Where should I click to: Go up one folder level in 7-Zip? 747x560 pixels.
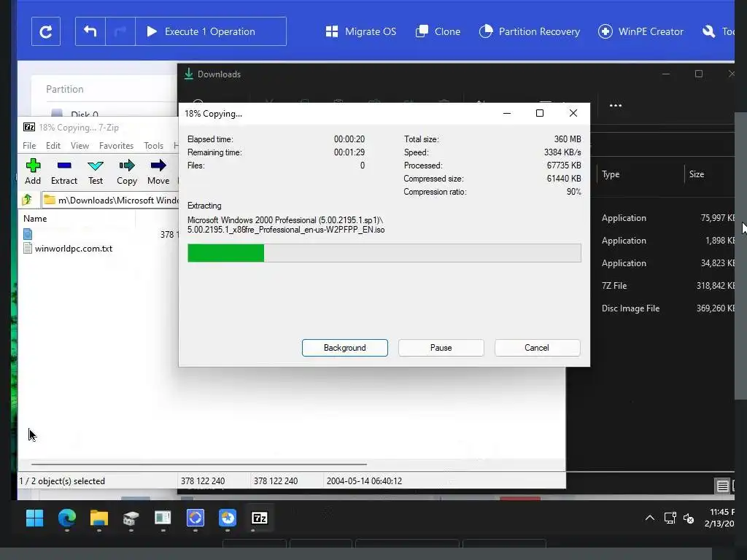coord(27,200)
